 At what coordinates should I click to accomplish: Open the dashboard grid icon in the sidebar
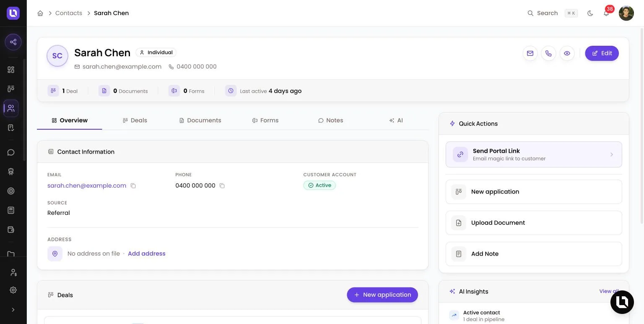[11, 70]
